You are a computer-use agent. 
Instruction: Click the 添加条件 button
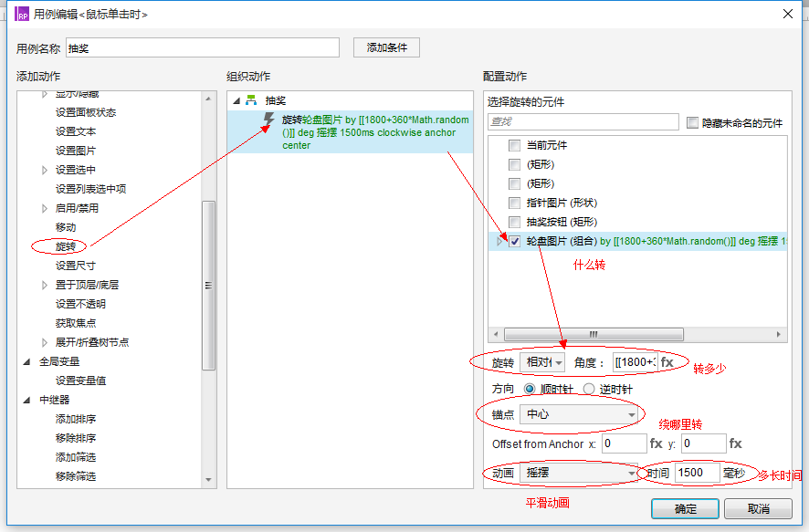[x=386, y=47]
